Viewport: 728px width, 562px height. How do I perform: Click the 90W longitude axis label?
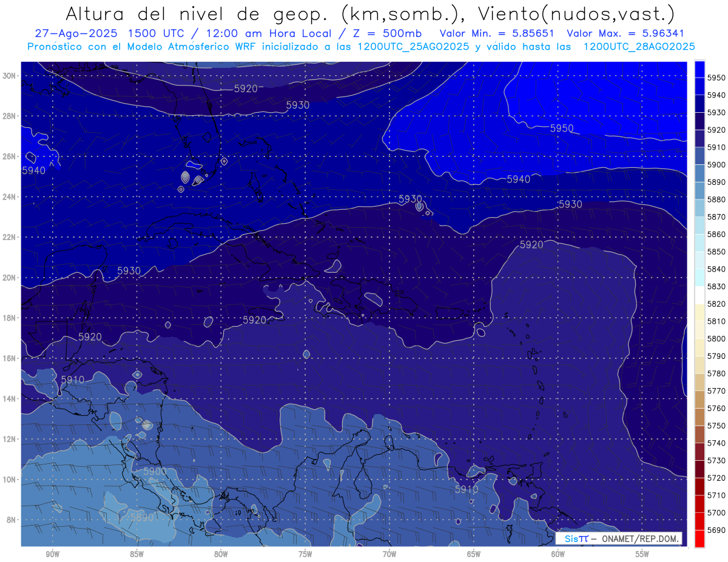point(52,554)
